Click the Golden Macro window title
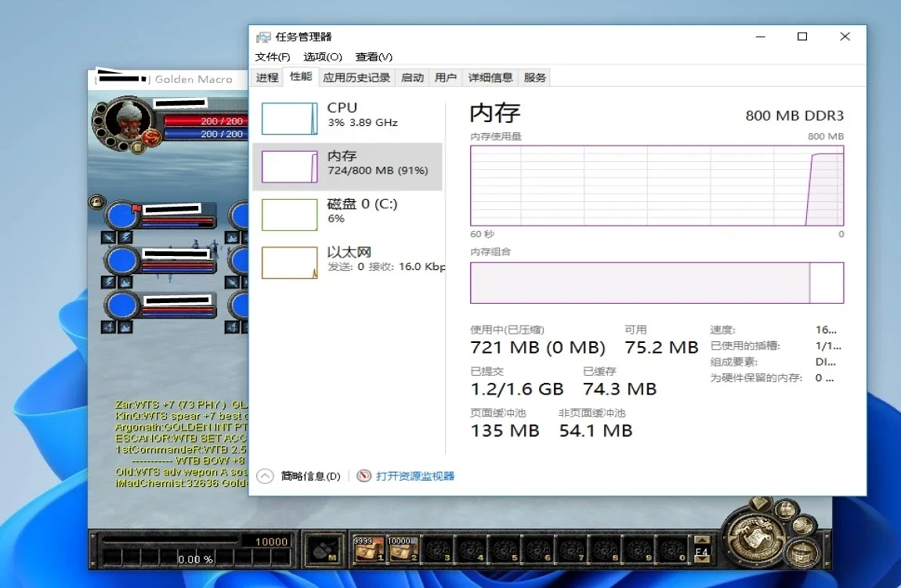The width and height of the screenshot is (901, 588). [x=194, y=79]
